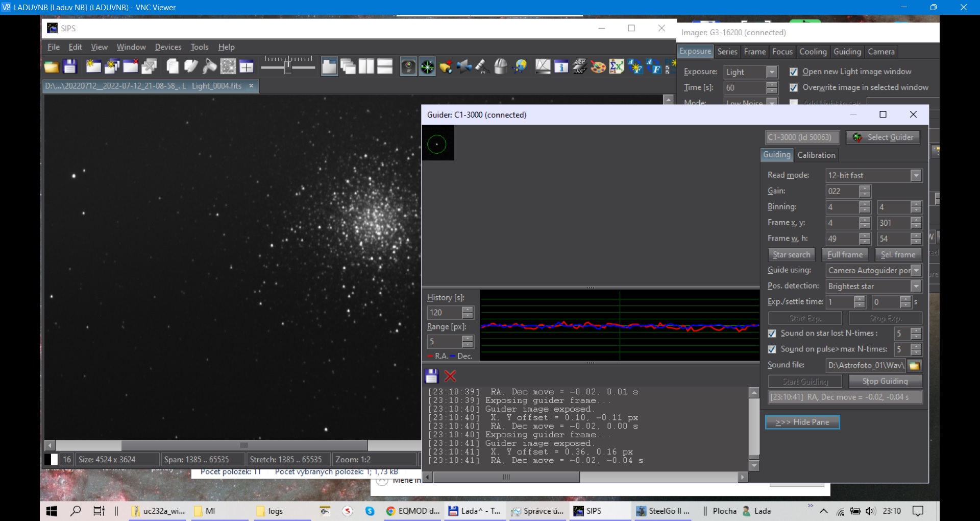
Task: Expand the Exposure type Light dropdown
Action: pyautogui.click(x=772, y=72)
